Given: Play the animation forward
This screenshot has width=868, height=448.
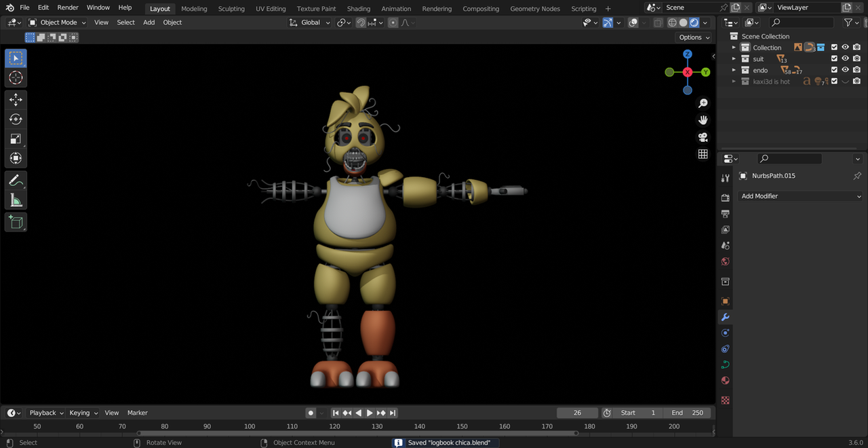Looking at the screenshot, I should click(370, 413).
